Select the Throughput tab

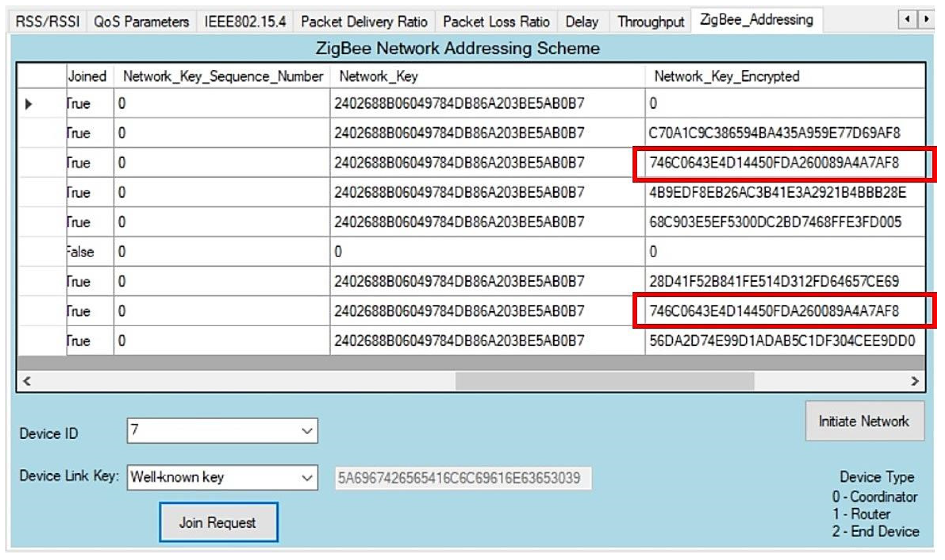point(650,21)
